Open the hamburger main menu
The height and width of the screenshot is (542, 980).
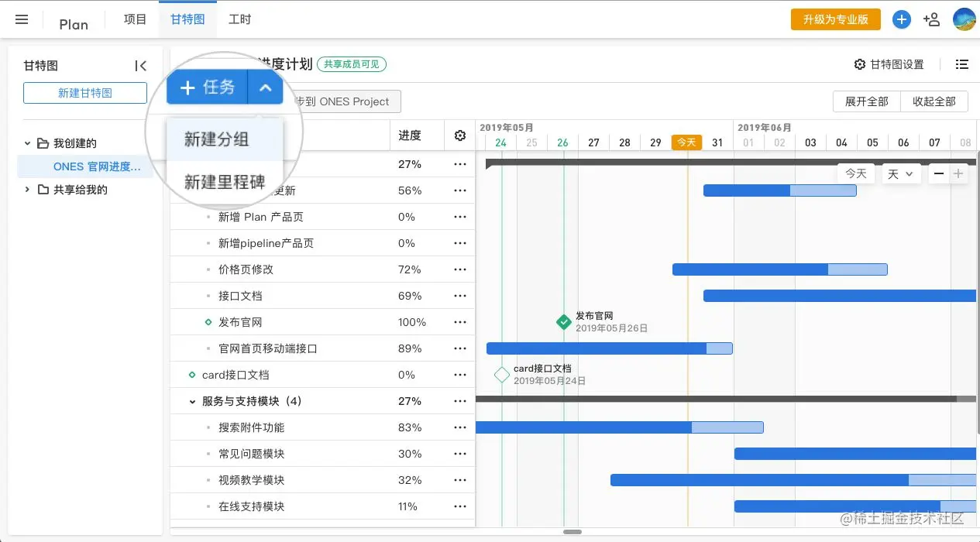point(22,19)
